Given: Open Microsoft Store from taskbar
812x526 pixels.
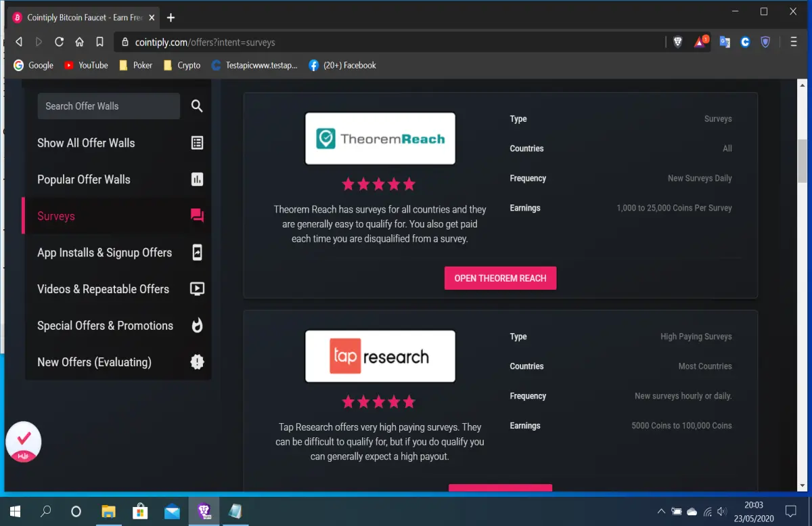Looking at the screenshot, I should (140, 511).
